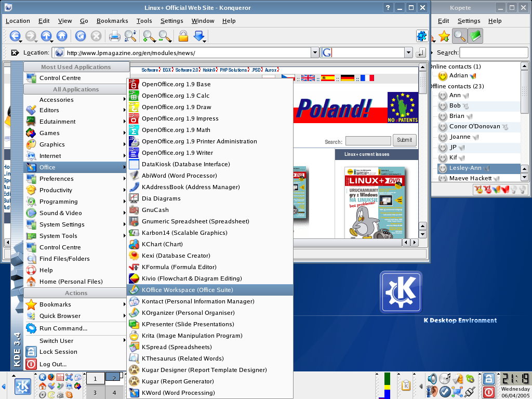Toggle the green button in Kopete toolbar
Screen dimensions: 532x399
coord(475,36)
